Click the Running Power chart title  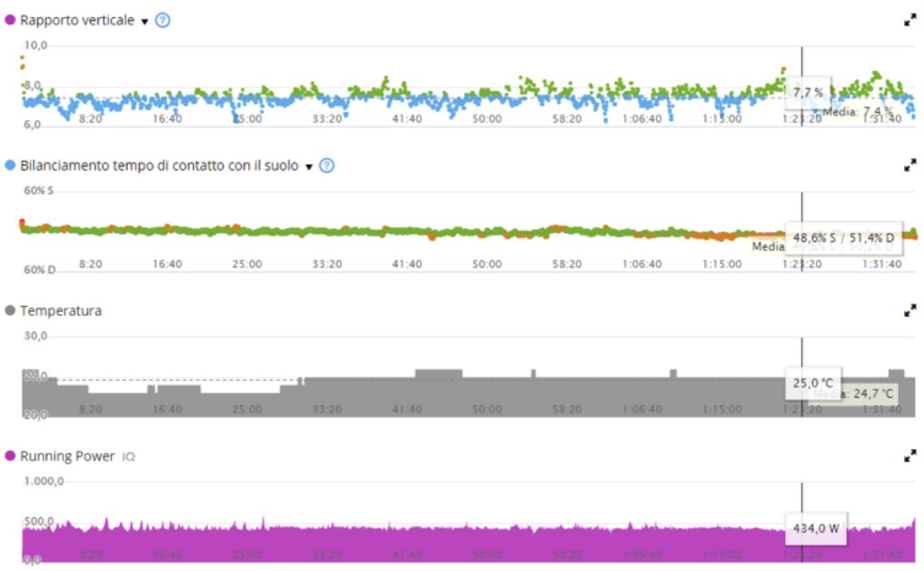click(67, 456)
